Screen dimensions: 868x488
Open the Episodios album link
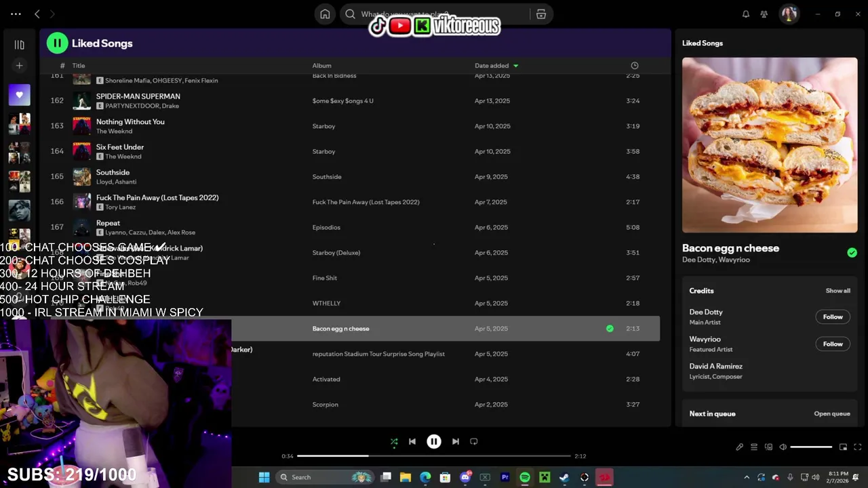(x=326, y=228)
